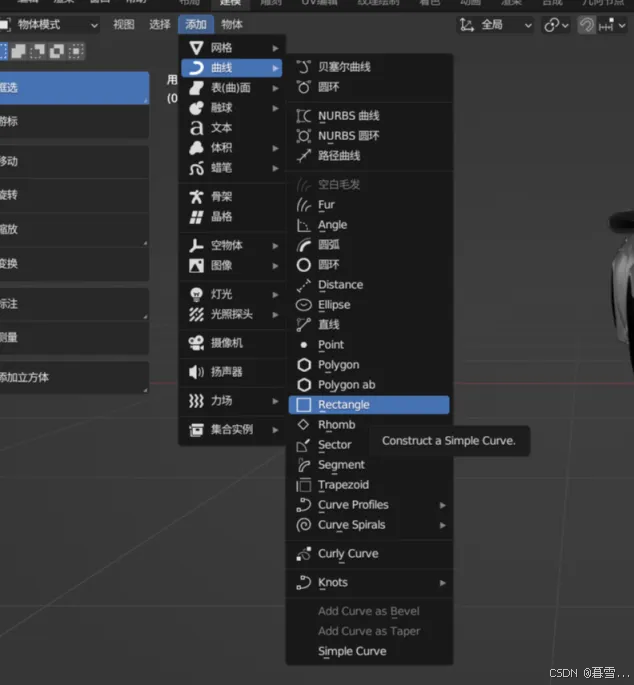Open the 图像 image submenu
634x685 pixels.
click(232, 266)
